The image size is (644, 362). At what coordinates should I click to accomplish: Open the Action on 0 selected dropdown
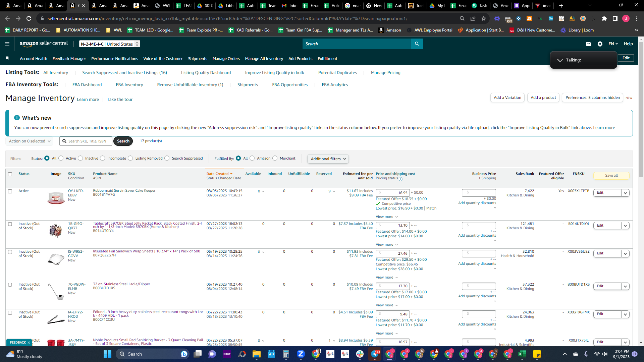pyautogui.click(x=30, y=141)
